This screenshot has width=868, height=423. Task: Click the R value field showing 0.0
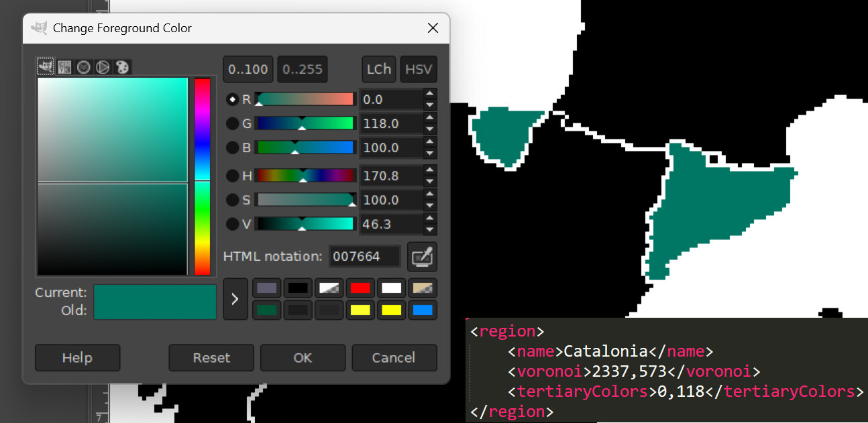391,99
